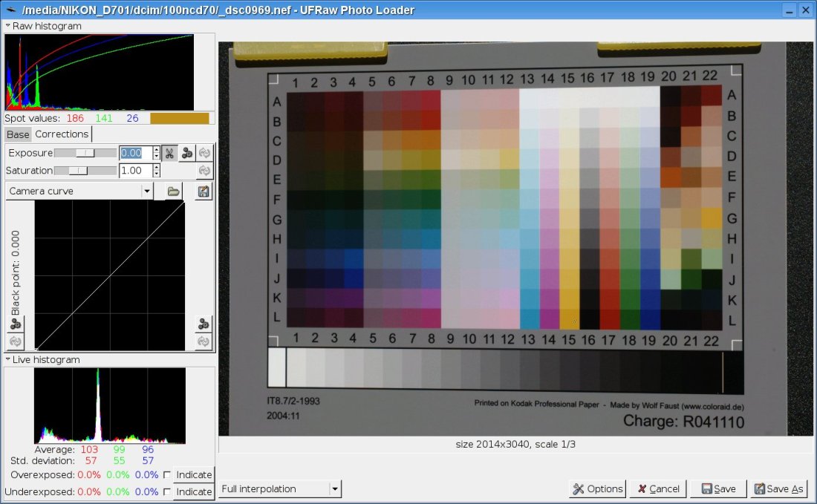Click the Save As button
This screenshot has height=504, width=817.
coord(779,489)
